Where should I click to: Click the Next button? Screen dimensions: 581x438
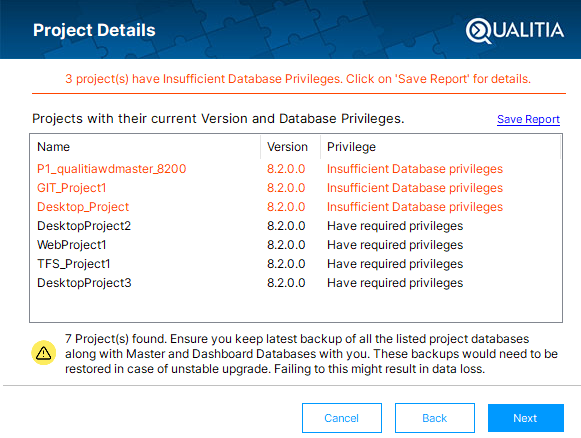[x=526, y=418]
